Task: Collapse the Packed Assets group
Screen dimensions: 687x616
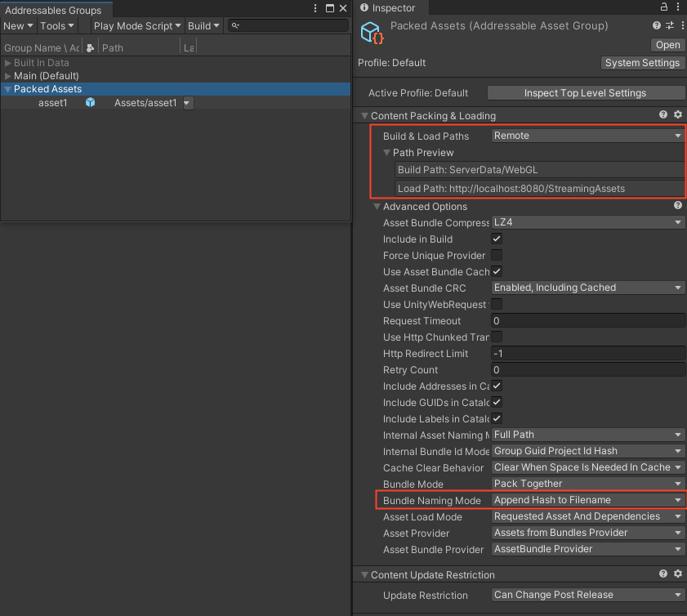Action: (x=8, y=88)
